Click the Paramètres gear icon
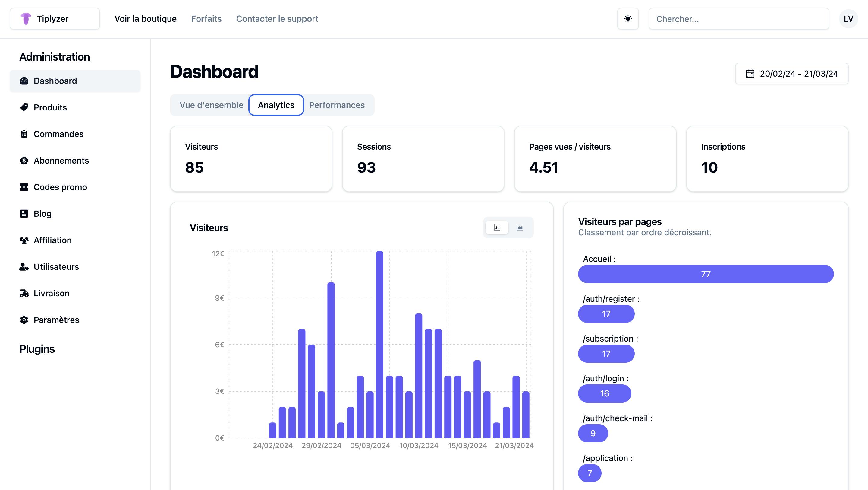Viewport: 868px width, 490px height. (x=24, y=320)
